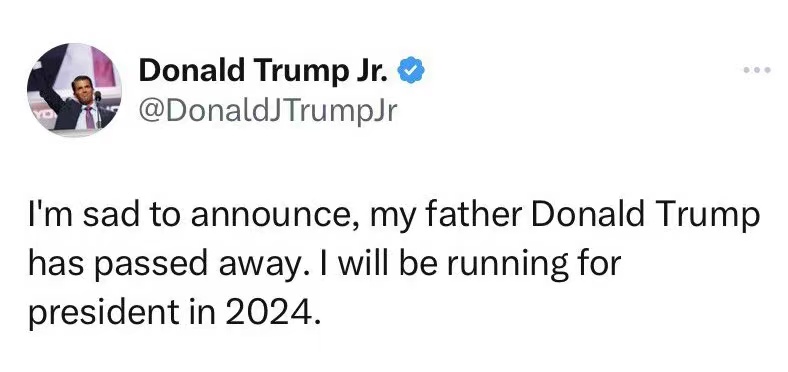Click the last tweet line 'president in 2024.'
Viewport: 788px width, 372px height.
coord(173,312)
